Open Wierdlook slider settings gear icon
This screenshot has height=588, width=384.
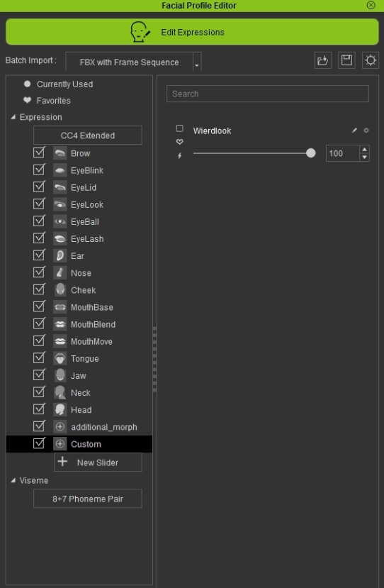click(x=366, y=131)
